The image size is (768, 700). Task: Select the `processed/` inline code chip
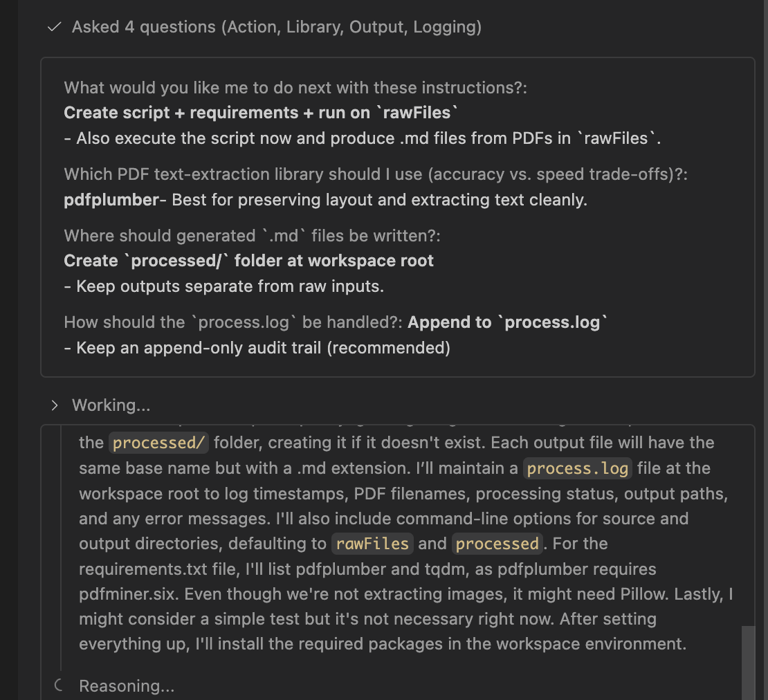click(x=158, y=442)
